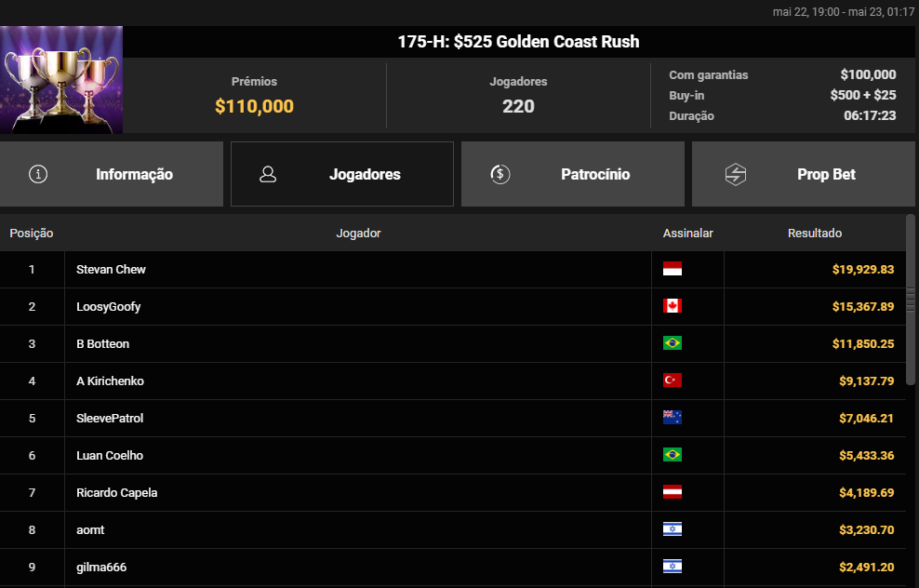Click LoosyGoofy's Canada flag icon

[673, 306]
